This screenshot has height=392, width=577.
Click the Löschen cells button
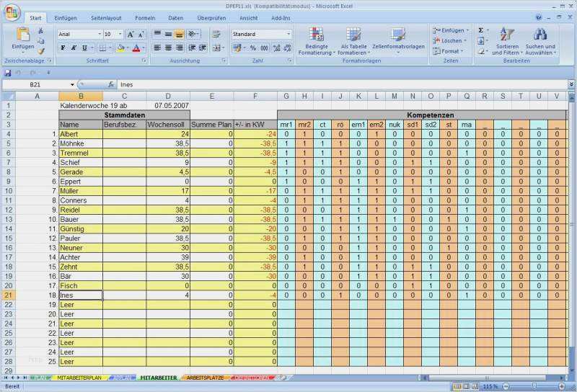pyautogui.click(x=451, y=41)
